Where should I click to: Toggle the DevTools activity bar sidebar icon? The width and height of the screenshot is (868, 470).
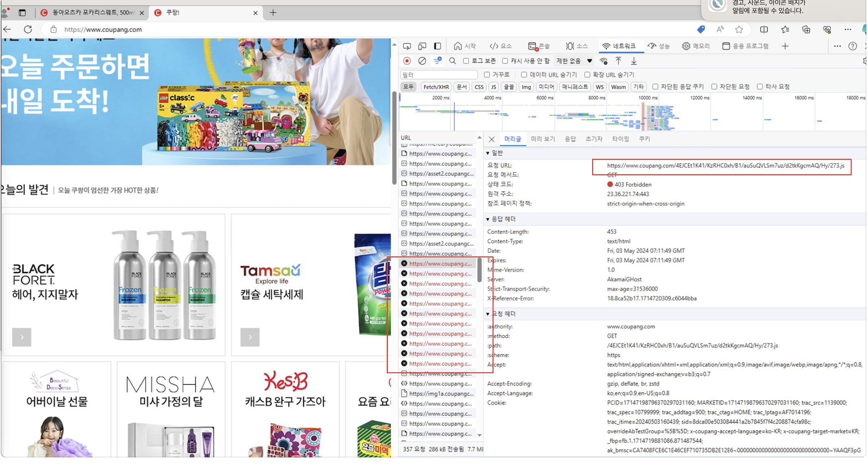438,46
